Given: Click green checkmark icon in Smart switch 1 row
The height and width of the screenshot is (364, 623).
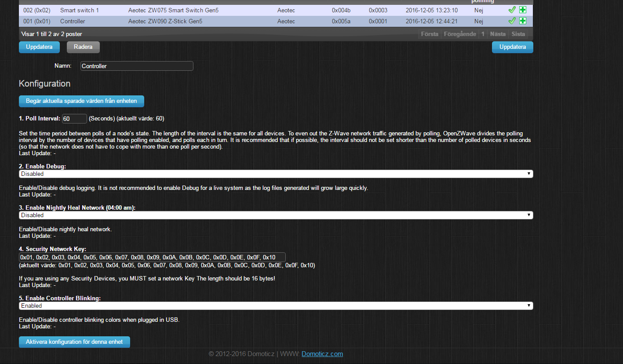Looking at the screenshot, I should [512, 10].
